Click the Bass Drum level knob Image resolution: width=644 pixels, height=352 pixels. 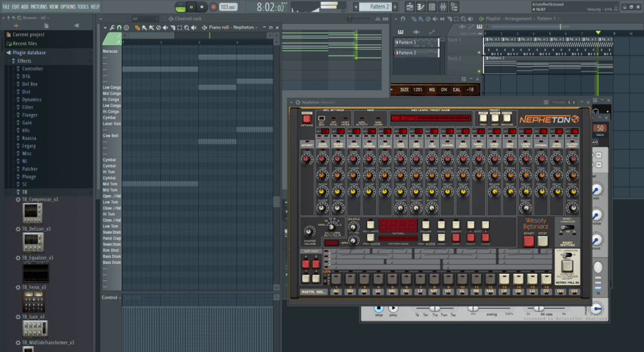click(323, 159)
